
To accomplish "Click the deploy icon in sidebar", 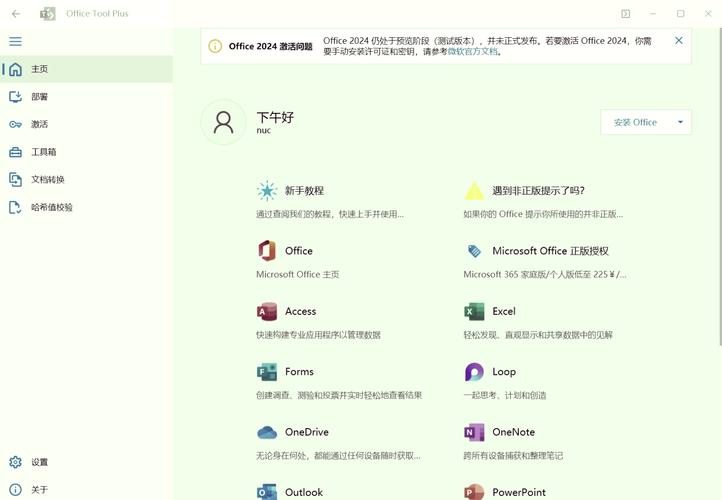I will [x=15, y=97].
